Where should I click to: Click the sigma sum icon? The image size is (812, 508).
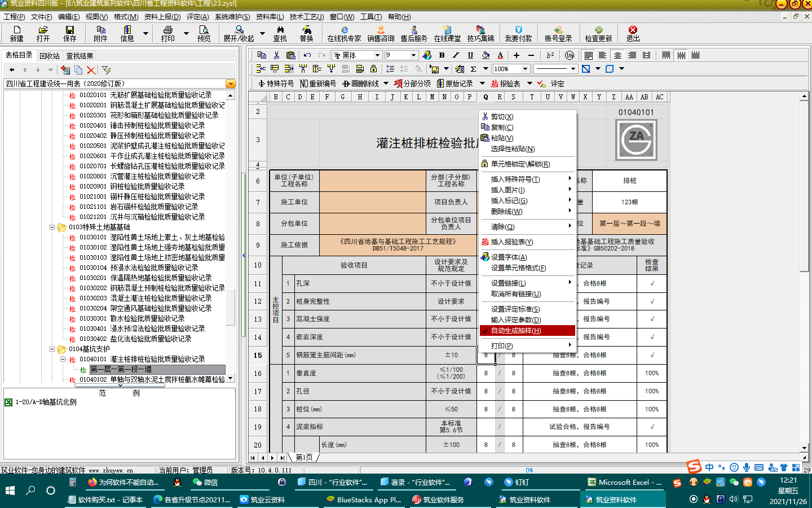coord(474,69)
